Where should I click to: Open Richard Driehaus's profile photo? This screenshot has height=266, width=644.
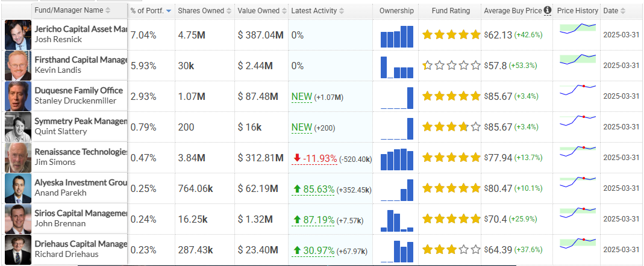pyautogui.click(x=18, y=250)
